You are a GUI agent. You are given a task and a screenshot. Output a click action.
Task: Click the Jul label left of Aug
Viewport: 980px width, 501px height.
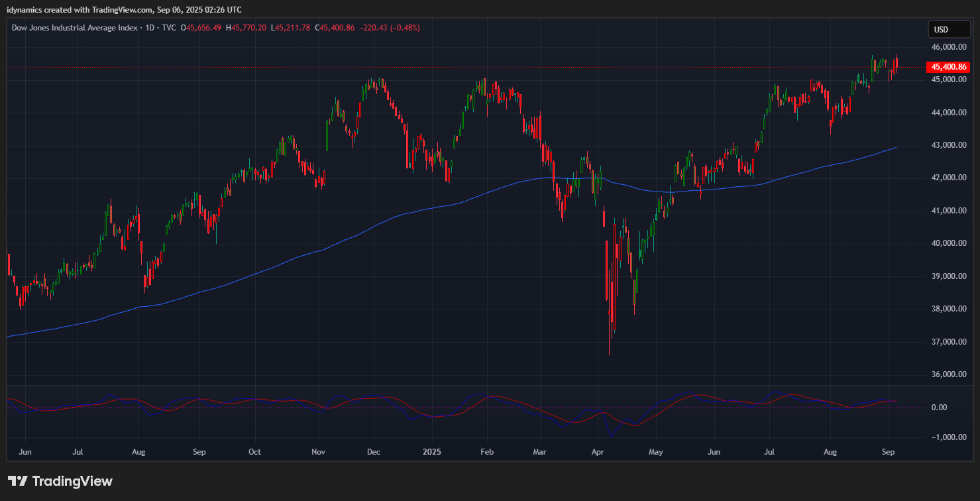78,452
